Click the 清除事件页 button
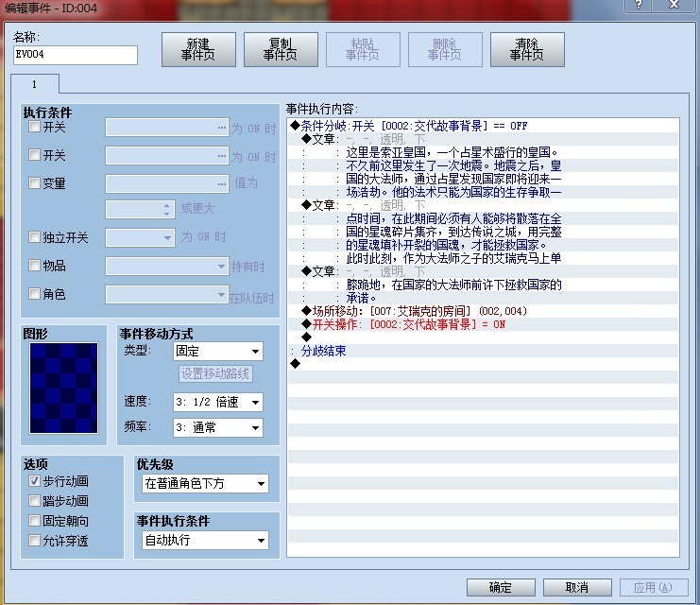This screenshot has height=605, width=700. [527, 49]
